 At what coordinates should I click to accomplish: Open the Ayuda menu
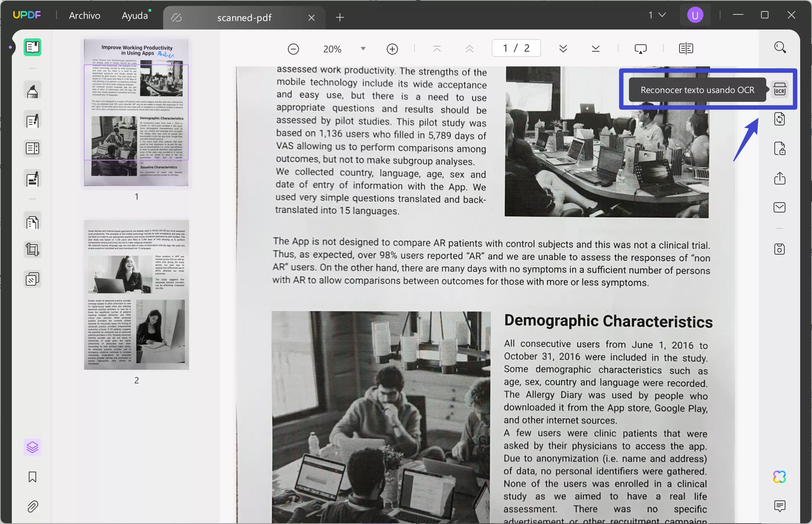click(x=135, y=15)
